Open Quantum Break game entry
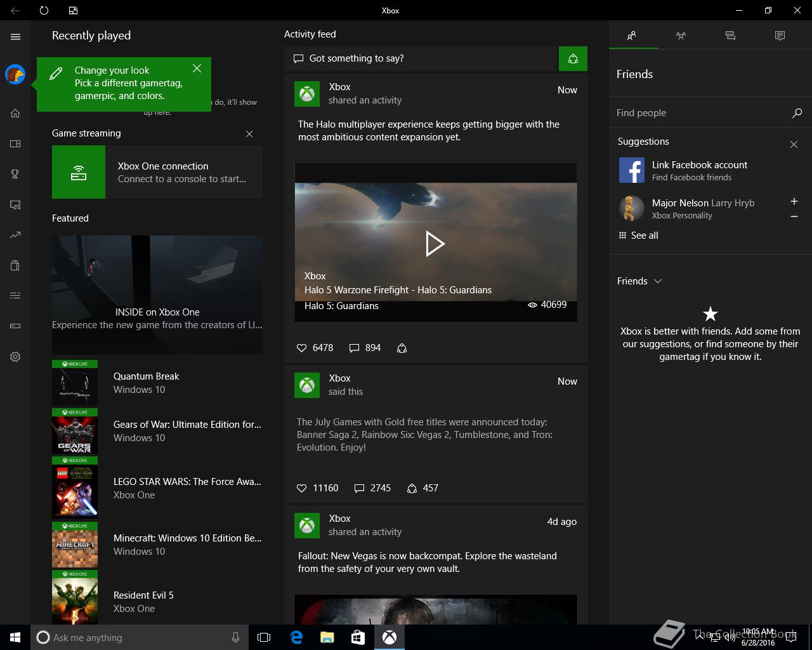The image size is (812, 650). pos(157,383)
